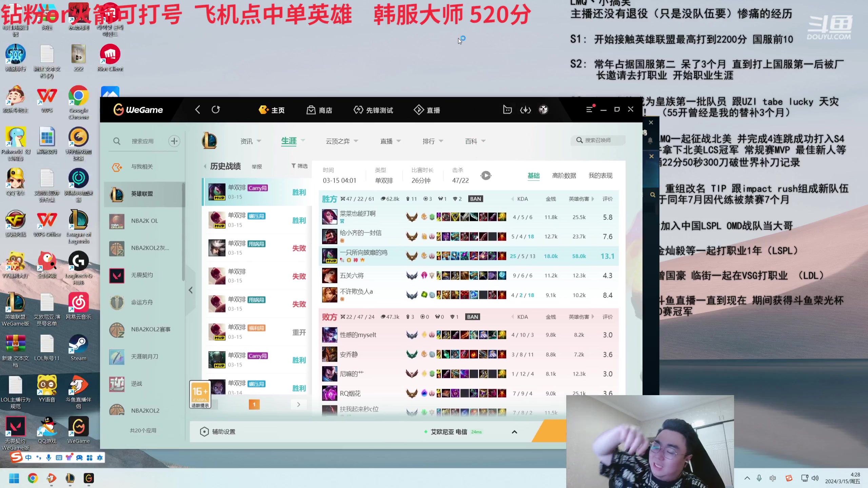Click the left arrow beside 胜方 KDA
The height and width of the screenshot is (488, 868).
pos(512,199)
